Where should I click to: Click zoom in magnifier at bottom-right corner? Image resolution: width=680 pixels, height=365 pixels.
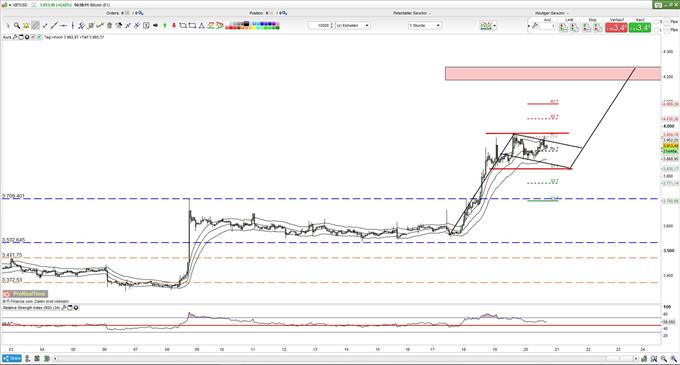(673, 358)
